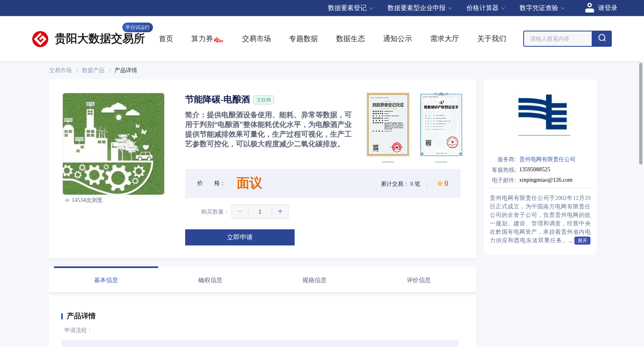This screenshot has height=347, width=644.
Task: Click the page vertical scrollbar thumb
Action: [641, 114]
